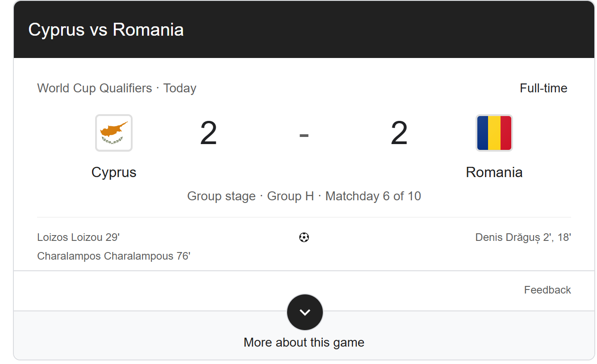Screen dimensions: 597x364
Task: Click Matchday 6 of 10 text
Action: click(x=373, y=196)
